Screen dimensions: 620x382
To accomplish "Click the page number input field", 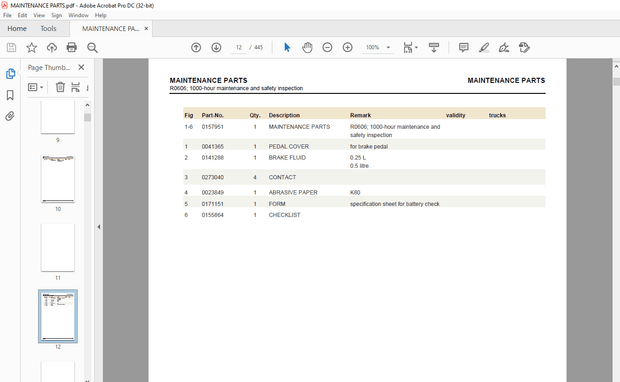I will [x=239, y=47].
